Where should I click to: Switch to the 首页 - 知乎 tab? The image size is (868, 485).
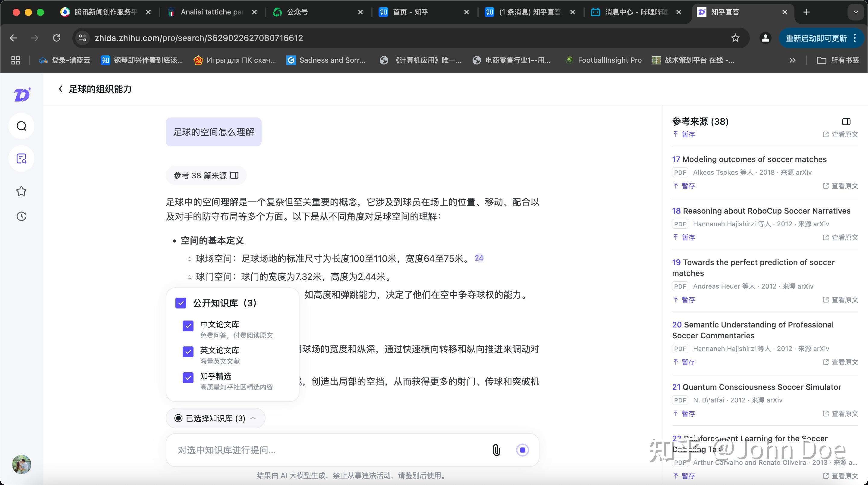(410, 12)
